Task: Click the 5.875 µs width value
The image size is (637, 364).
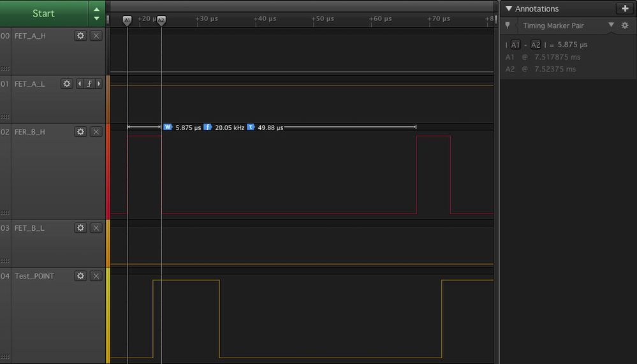Action: point(188,127)
